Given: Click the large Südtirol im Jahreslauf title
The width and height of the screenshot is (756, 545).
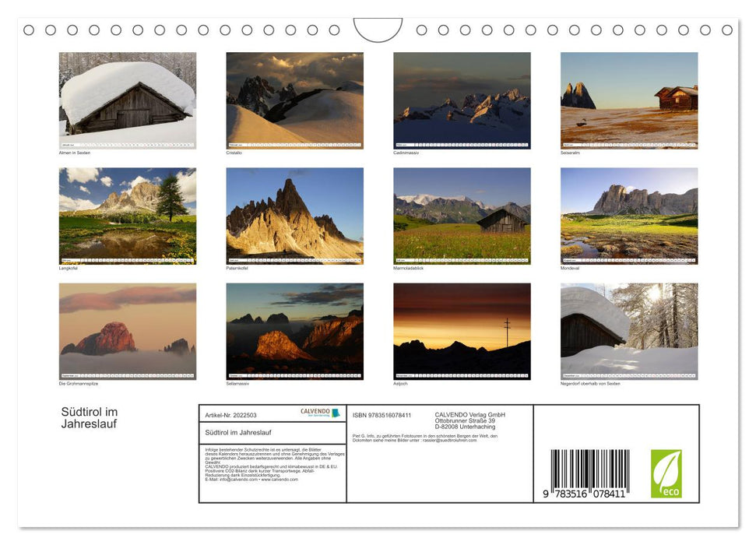Looking at the screenshot, I should (90, 418).
